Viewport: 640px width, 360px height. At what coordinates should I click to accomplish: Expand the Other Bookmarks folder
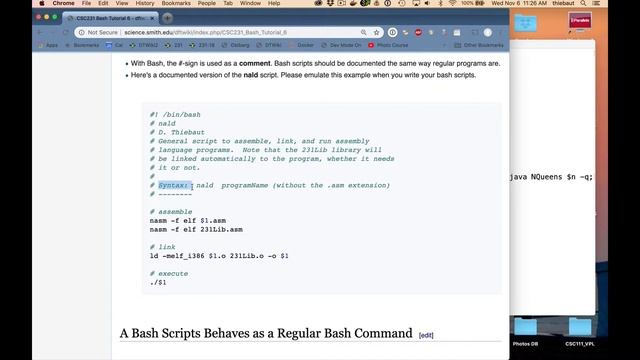pyautogui.click(x=479, y=45)
